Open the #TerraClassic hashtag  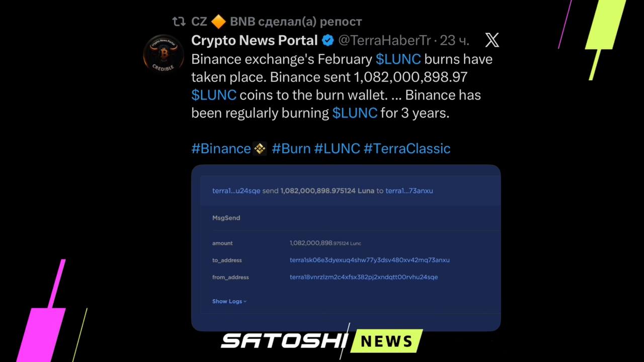click(x=407, y=149)
